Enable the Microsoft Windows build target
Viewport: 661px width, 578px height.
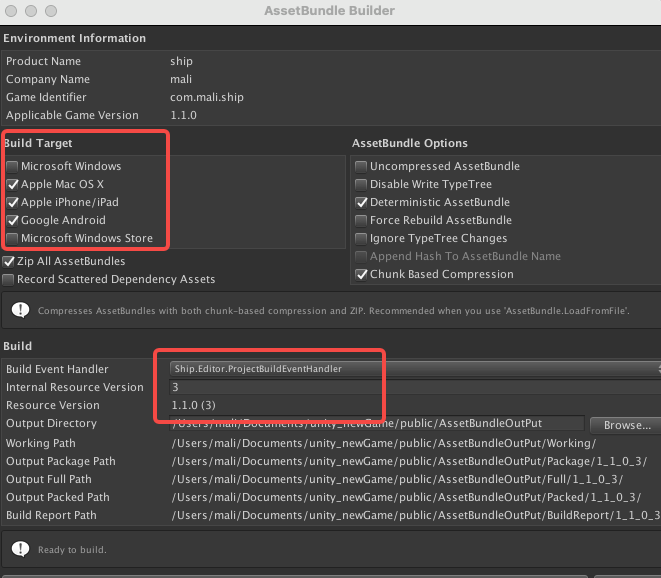pos(12,167)
